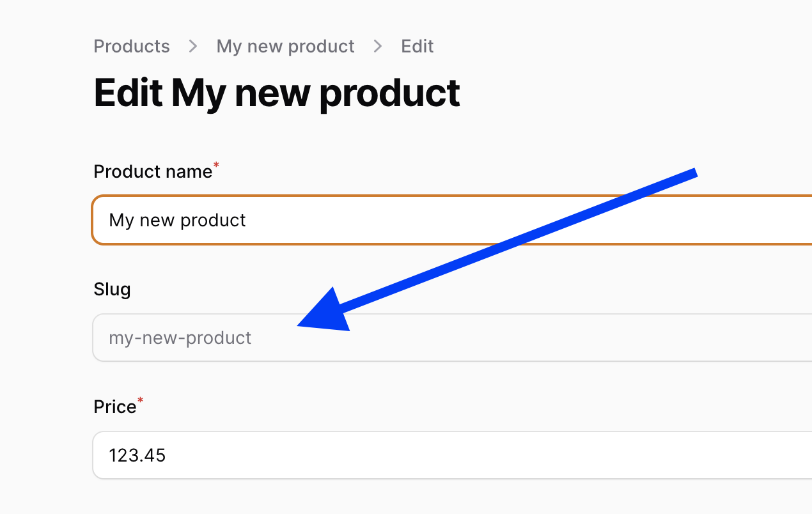The width and height of the screenshot is (812, 514).
Task: Click the red asterisk beside Price
Action: point(141,401)
